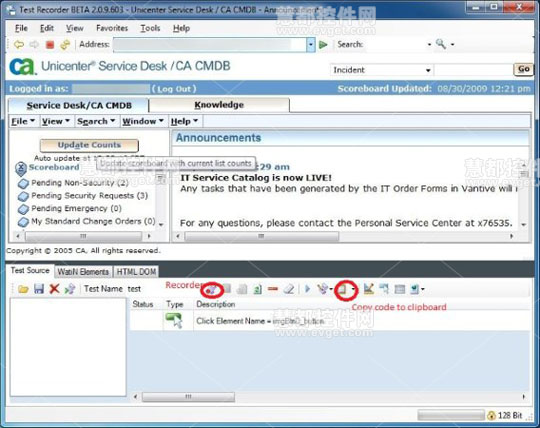Click the Address input field
The width and height of the screenshot is (540, 428).
pyautogui.click(x=210, y=45)
